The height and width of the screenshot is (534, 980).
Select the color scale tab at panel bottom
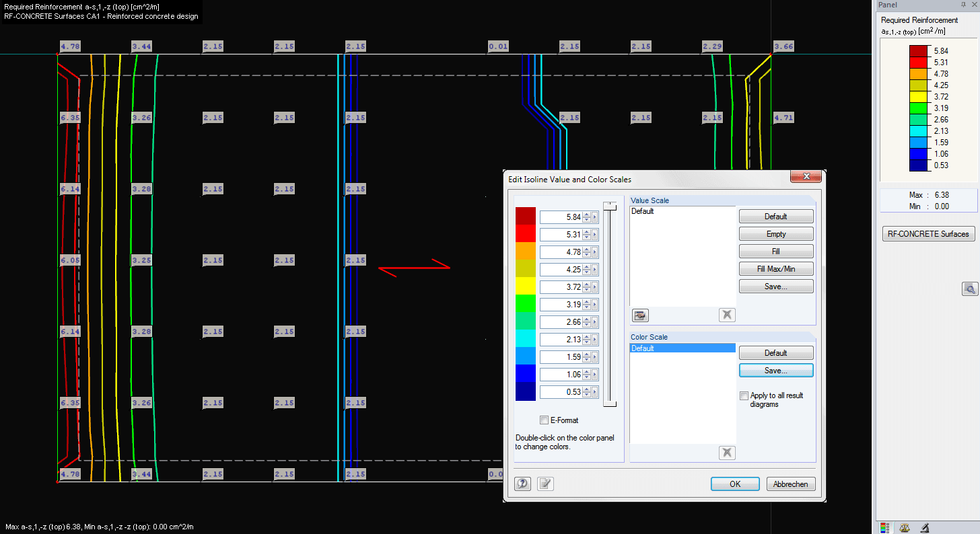tap(884, 527)
